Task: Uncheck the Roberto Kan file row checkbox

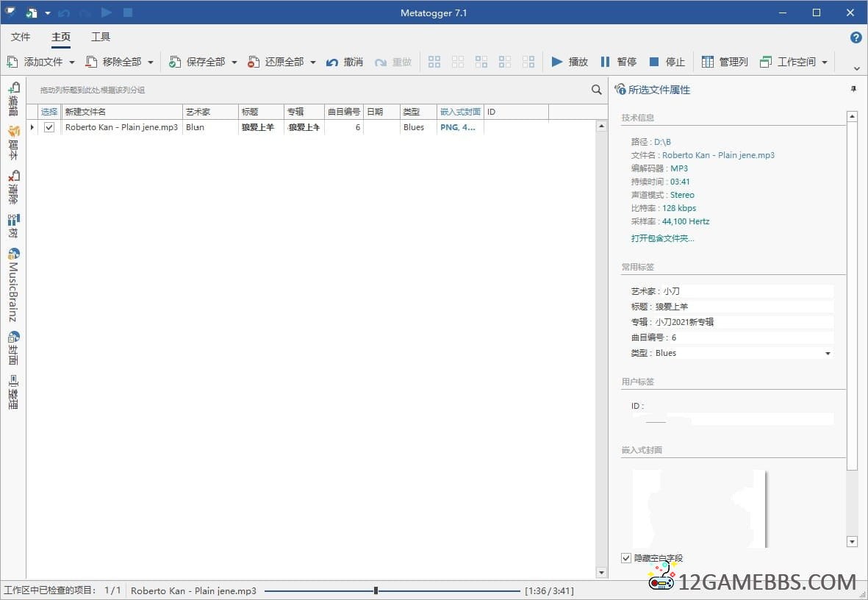Action: (49, 127)
